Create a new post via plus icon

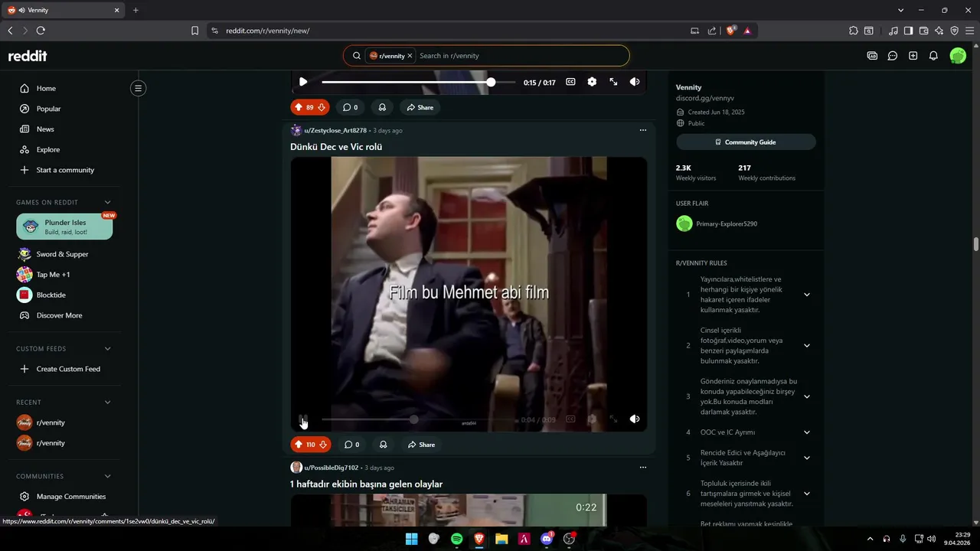(x=913, y=56)
